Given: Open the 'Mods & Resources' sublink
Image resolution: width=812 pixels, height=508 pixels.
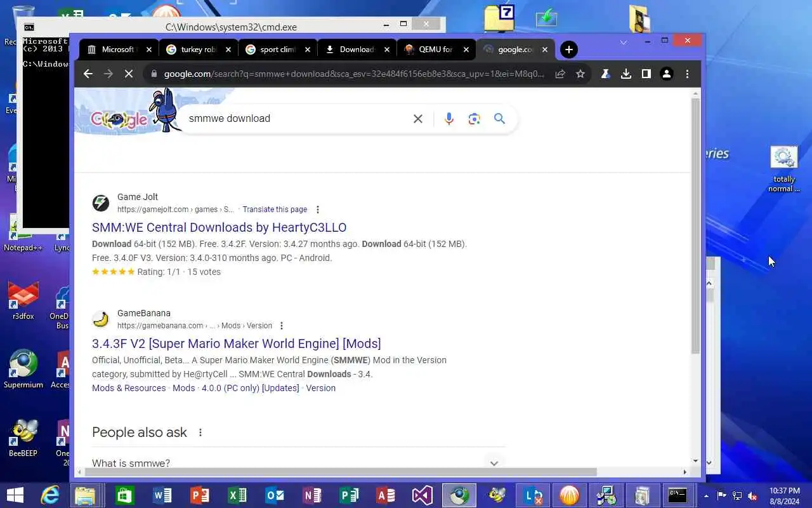Looking at the screenshot, I should pos(129,388).
